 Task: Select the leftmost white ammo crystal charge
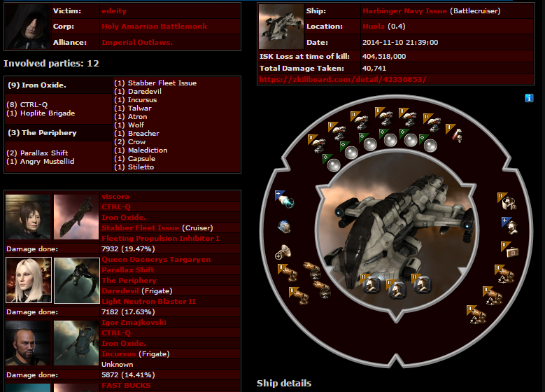click(x=334, y=165)
